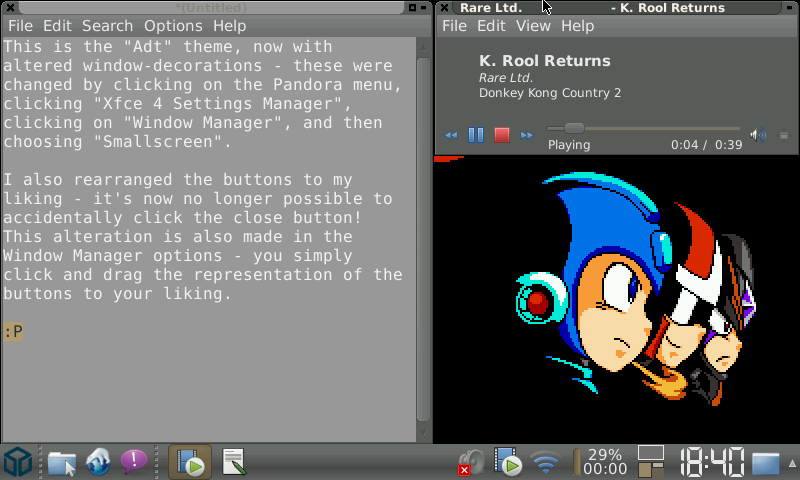The width and height of the screenshot is (800, 480).
Task: Click the Wi-Fi network tray icon
Action: click(x=545, y=463)
